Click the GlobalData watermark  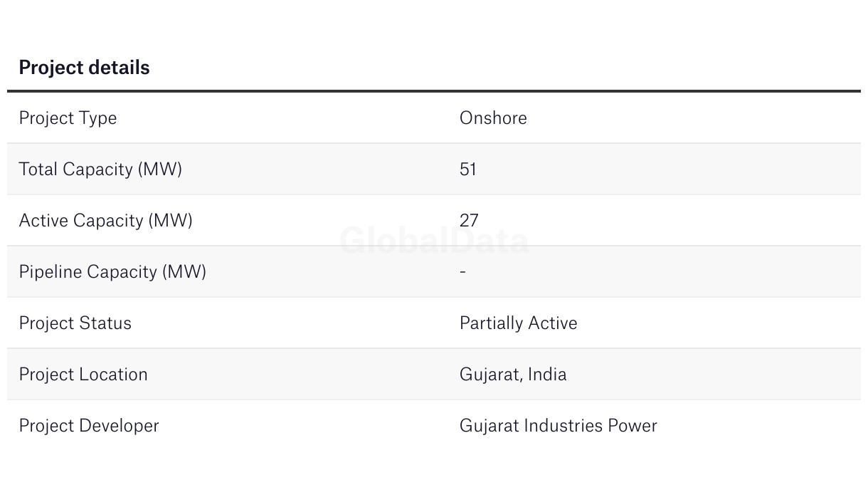(x=434, y=241)
